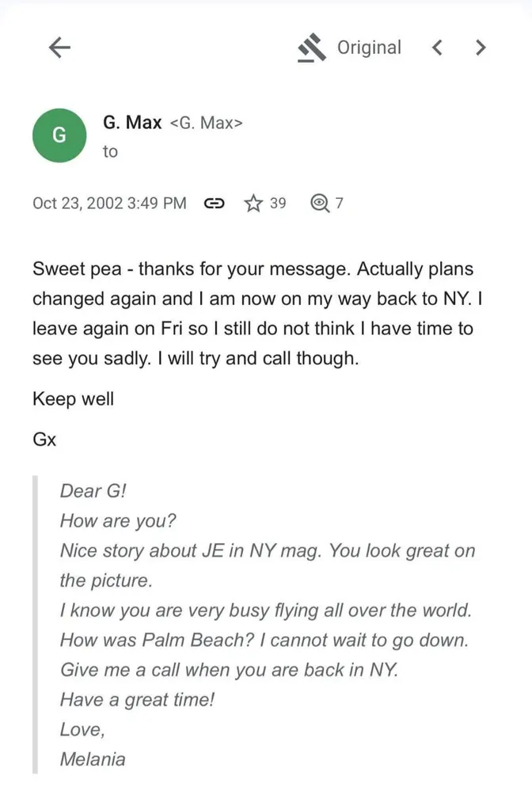The width and height of the screenshot is (532, 792).
Task: Select the <G. Max> sender address
Action: 207,124
